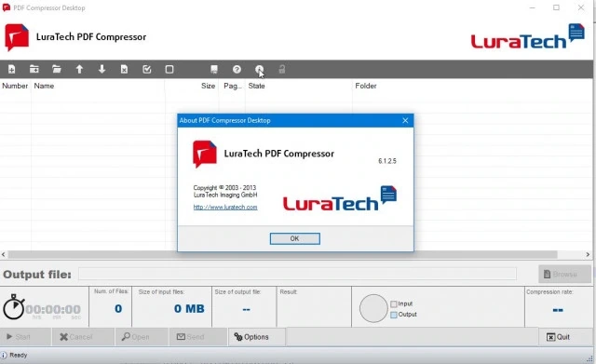Click the 'Output file:' label
The image size is (596, 364).
pyautogui.click(x=37, y=275)
